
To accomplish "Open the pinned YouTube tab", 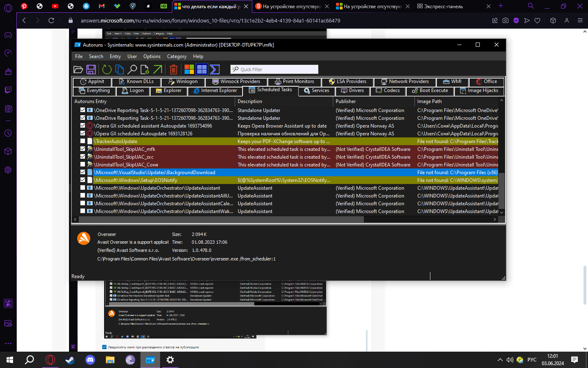I will pos(55,6).
